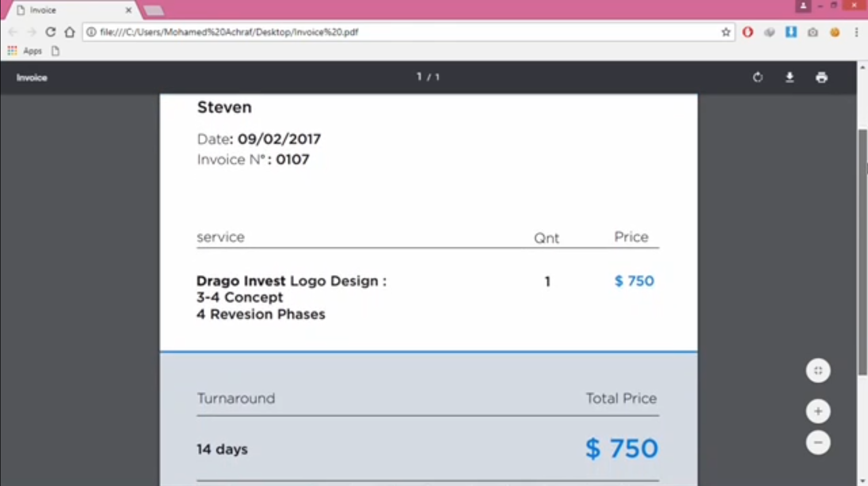Print the invoice document
The width and height of the screenshot is (868, 486).
pyautogui.click(x=821, y=77)
